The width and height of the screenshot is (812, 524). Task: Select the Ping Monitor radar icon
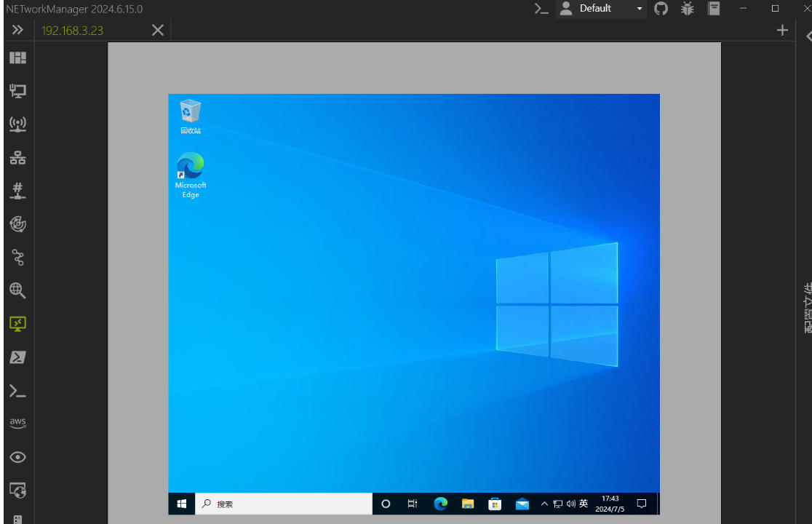click(x=17, y=224)
